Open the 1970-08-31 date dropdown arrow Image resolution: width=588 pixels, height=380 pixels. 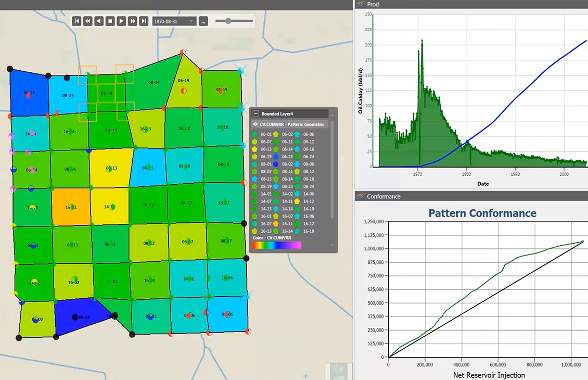(191, 21)
